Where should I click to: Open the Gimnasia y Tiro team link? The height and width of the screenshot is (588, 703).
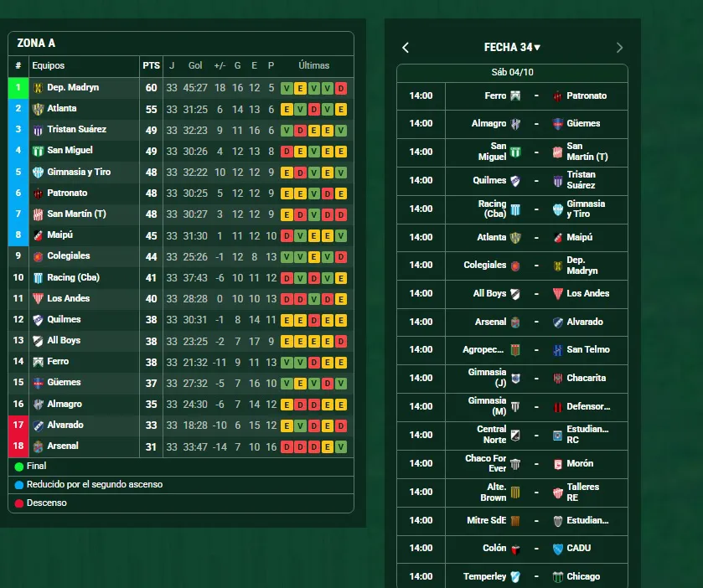tap(79, 172)
